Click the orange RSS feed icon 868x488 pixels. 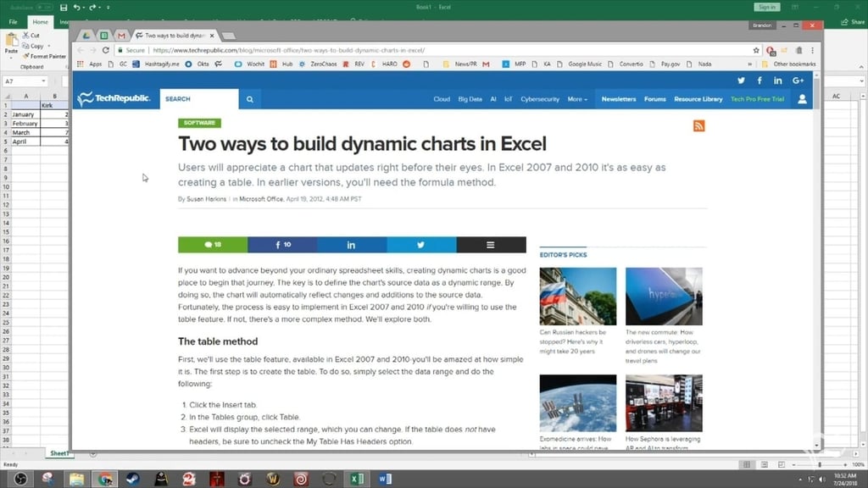tap(699, 126)
